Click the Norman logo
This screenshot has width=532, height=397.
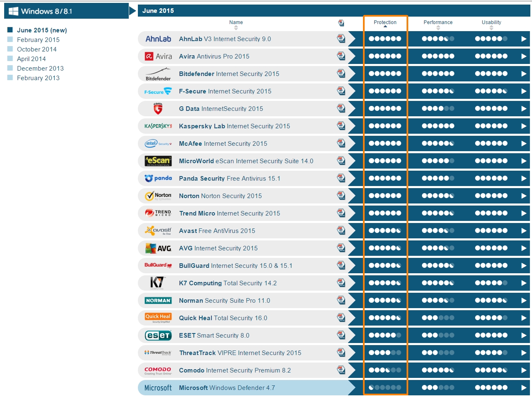point(158,300)
